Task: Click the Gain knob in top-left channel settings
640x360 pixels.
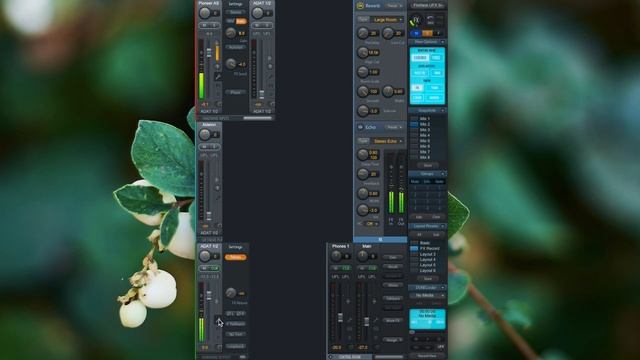Action: tap(231, 33)
